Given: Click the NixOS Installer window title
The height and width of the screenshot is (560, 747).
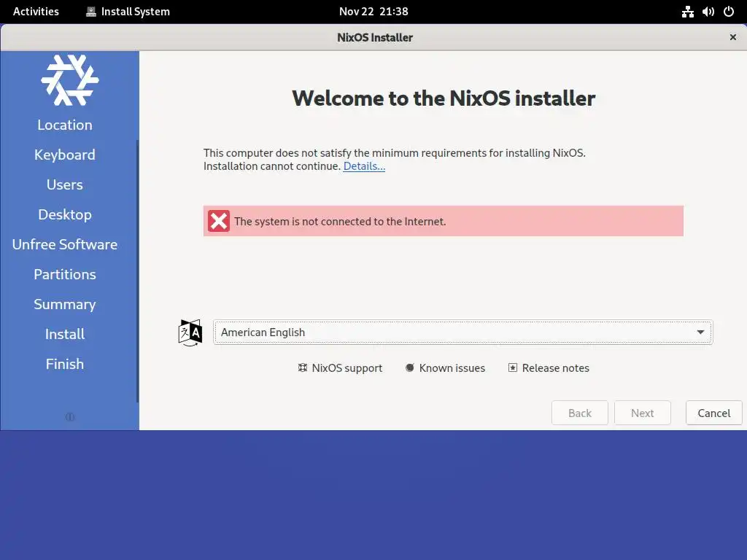Looking at the screenshot, I should tap(375, 37).
